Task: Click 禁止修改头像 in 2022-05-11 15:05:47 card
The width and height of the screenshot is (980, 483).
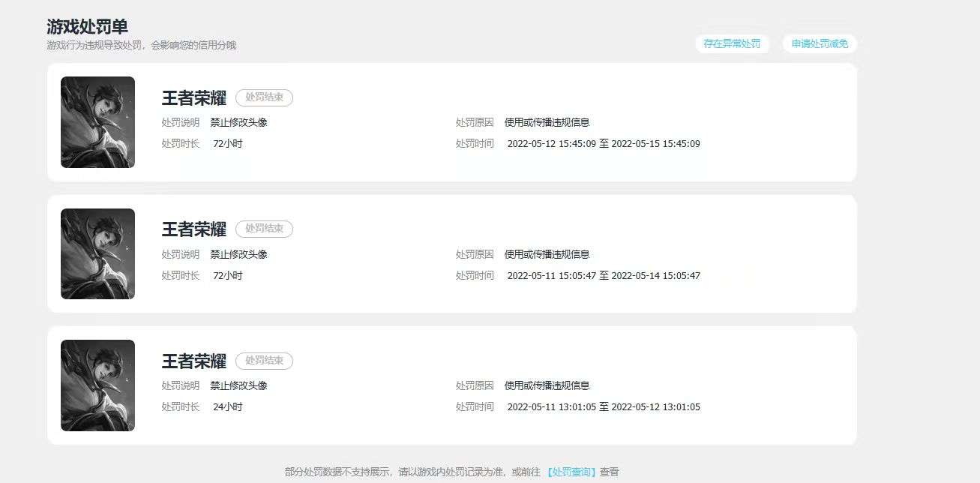Action: coord(238,254)
